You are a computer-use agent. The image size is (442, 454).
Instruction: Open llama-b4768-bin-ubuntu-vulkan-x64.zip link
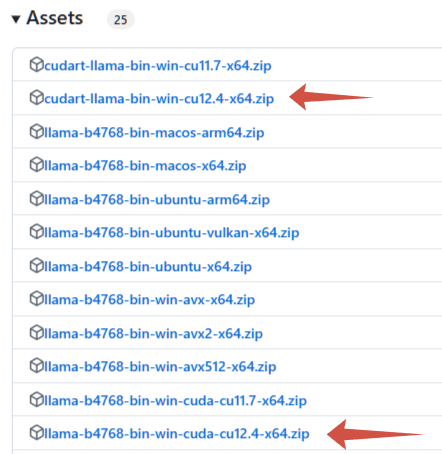172,233
